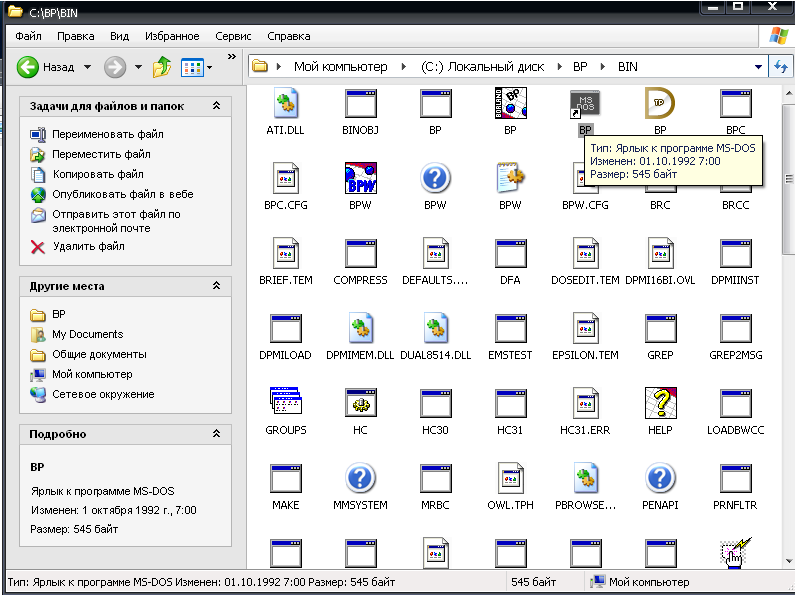Open the Справка menu
The height and width of the screenshot is (595, 795).
[x=288, y=36]
